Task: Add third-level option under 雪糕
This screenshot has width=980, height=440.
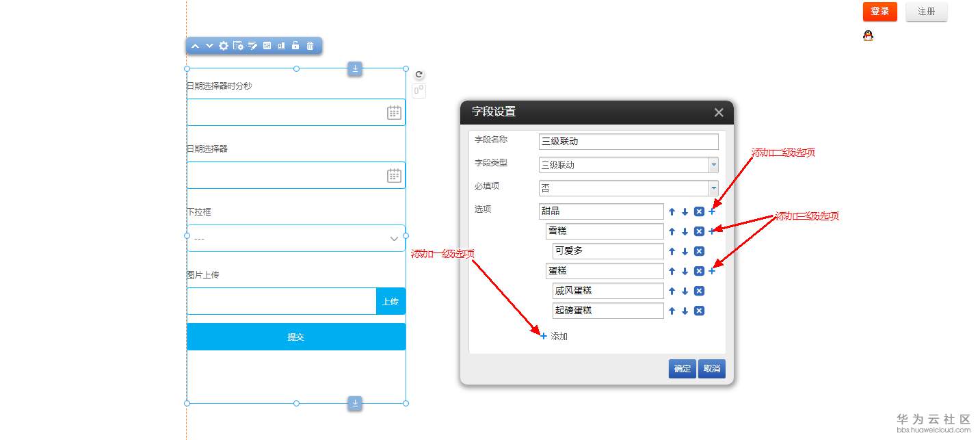Action: tap(712, 231)
